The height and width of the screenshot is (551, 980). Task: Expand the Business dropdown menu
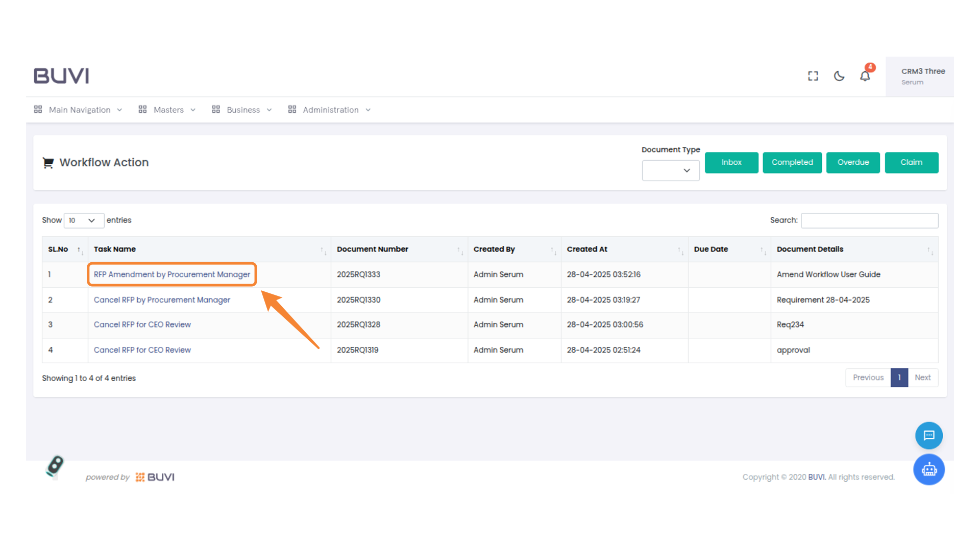(242, 110)
